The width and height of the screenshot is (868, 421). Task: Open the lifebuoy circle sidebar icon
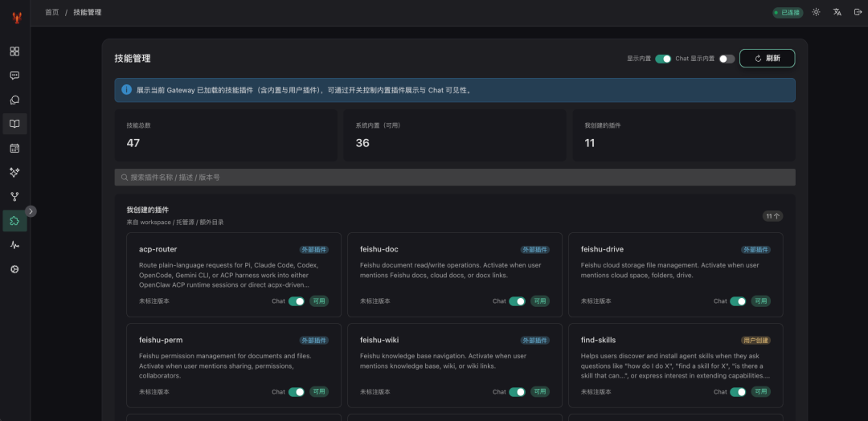(15, 269)
